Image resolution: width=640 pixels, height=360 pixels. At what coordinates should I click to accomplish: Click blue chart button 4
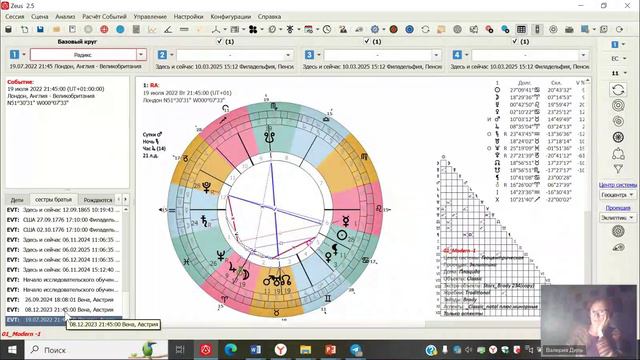457,55
